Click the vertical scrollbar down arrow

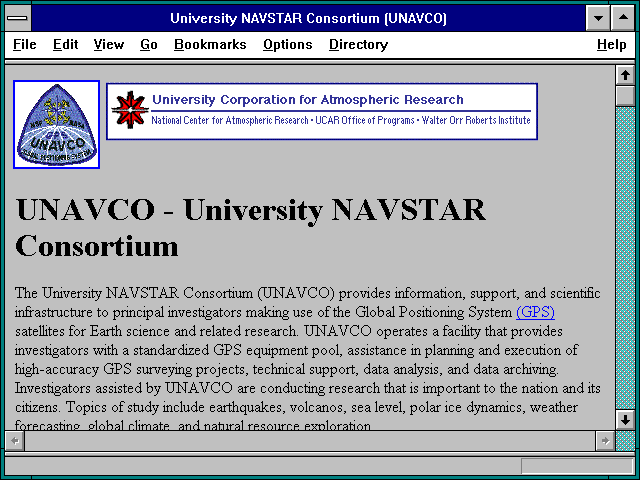[625, 420]
